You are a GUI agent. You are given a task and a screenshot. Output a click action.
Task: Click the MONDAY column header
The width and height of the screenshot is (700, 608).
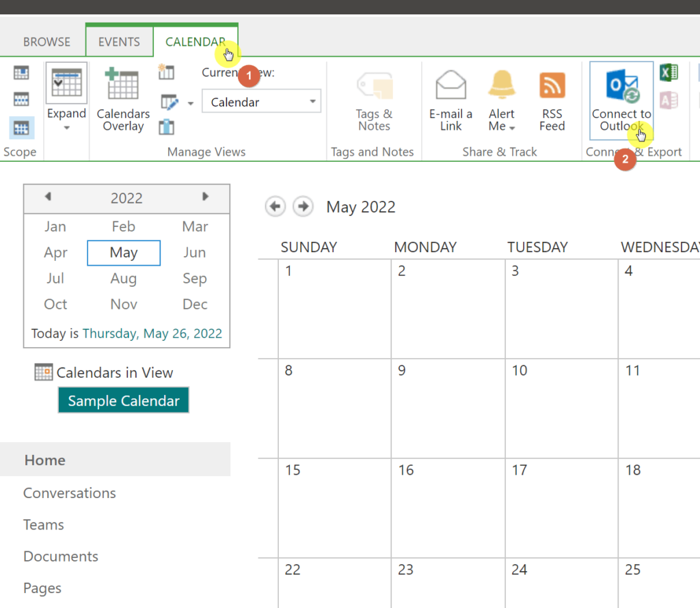tap(425, 247)
